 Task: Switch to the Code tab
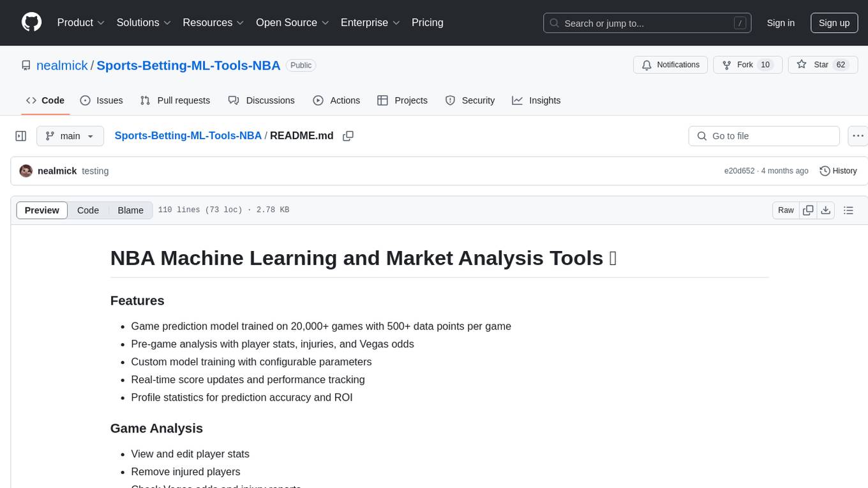45,100
